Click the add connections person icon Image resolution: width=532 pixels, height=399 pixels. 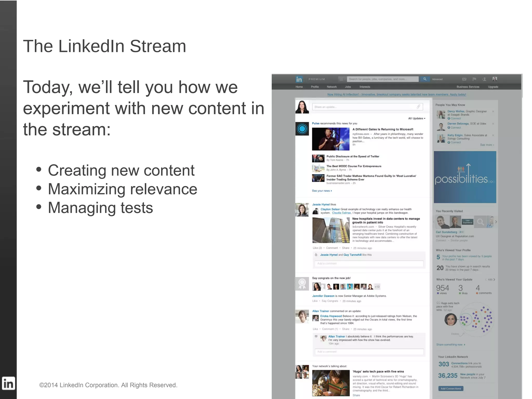coord(484,79)
